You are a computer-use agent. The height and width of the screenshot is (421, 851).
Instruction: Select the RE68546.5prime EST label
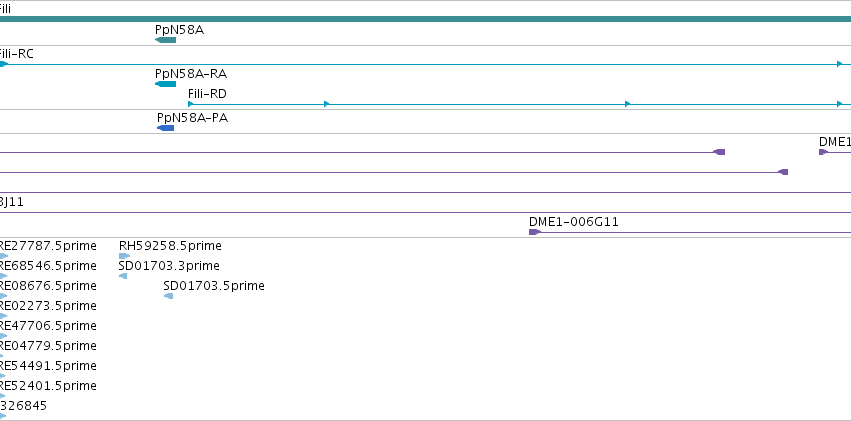pos(48,266)
